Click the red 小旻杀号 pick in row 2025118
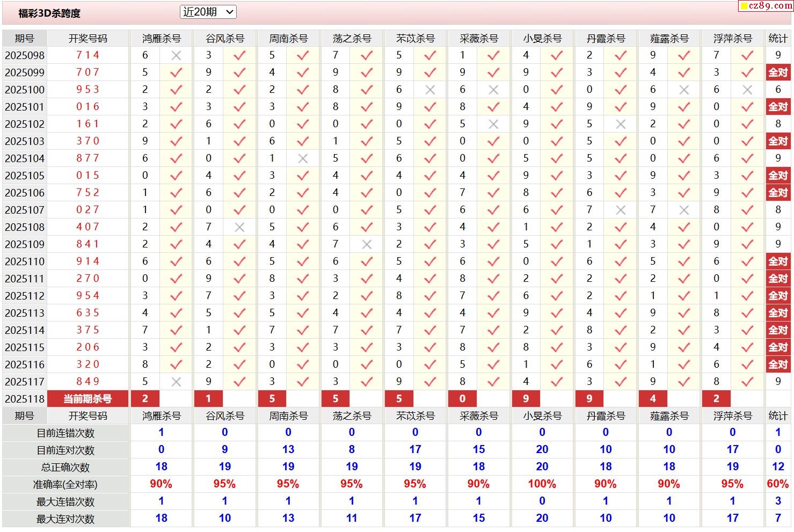794x532 pixels. [526, 399]
